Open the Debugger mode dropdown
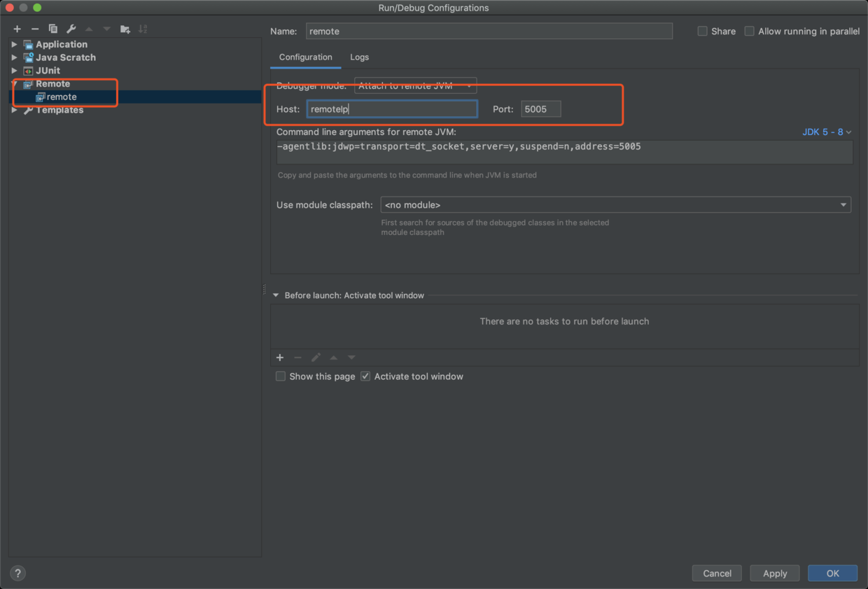This screenshot has width=868, height=589. [416, 86]
